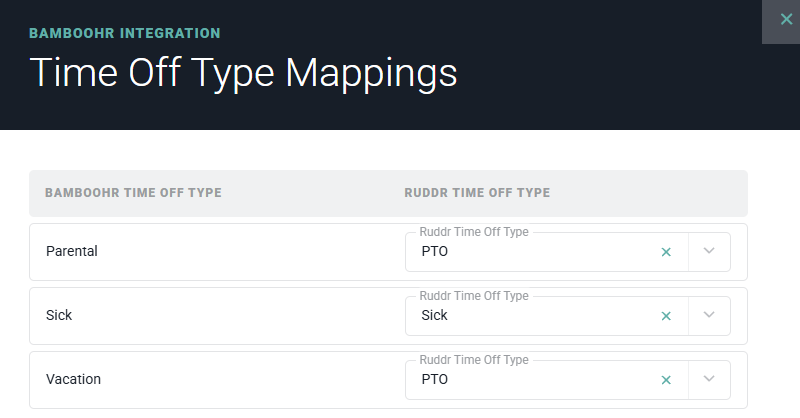Click the Ruddr Time Off Type column header
800x418 pixels.
point(470,193)
